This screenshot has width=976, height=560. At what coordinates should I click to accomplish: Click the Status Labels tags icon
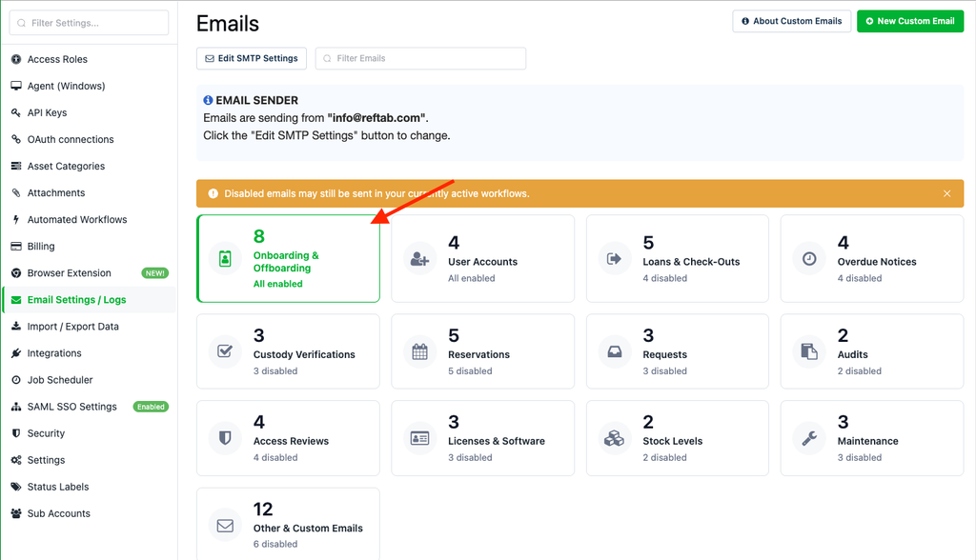pos(16,488)
